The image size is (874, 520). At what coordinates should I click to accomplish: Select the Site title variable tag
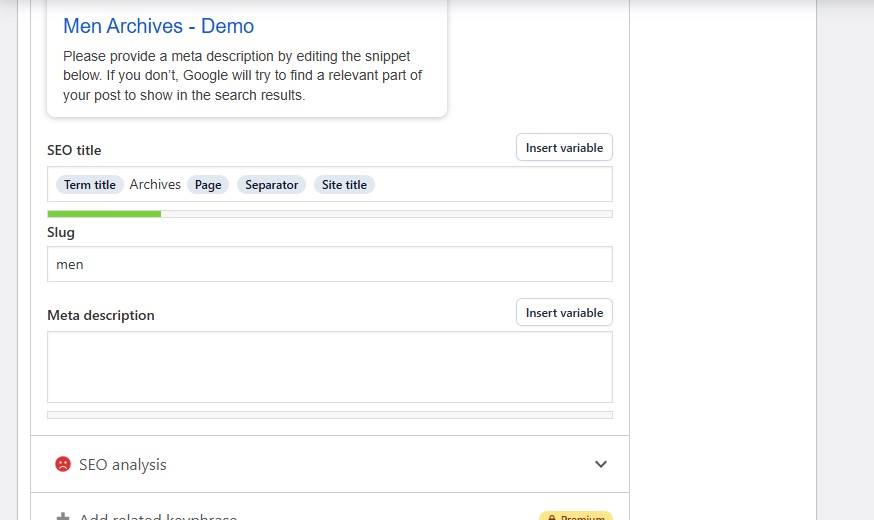pyautogui.click(x=344, y=184)
